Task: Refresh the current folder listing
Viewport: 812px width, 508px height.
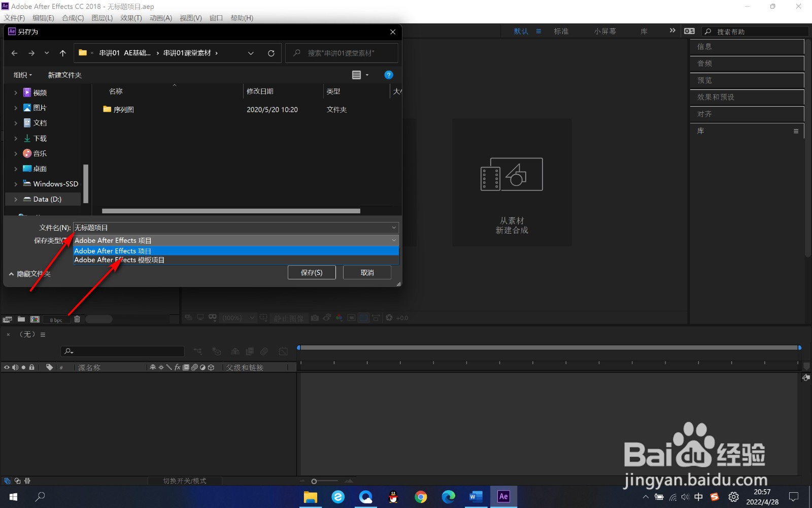Action: [x=271, y=53]
